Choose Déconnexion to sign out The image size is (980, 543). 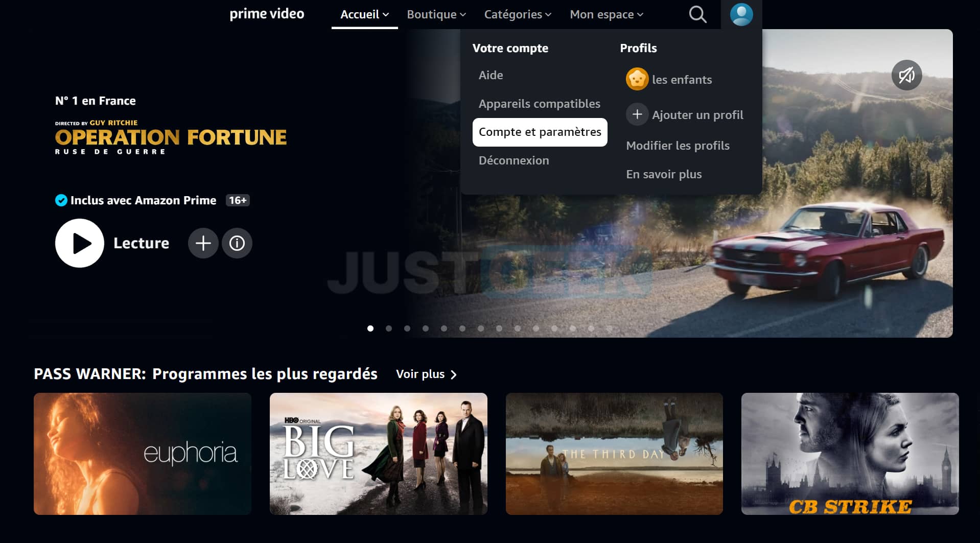(x=514, y=160)
